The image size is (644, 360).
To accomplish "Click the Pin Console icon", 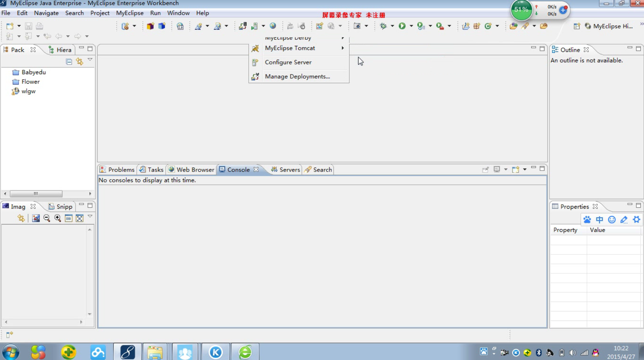I will tap(485, 170).
